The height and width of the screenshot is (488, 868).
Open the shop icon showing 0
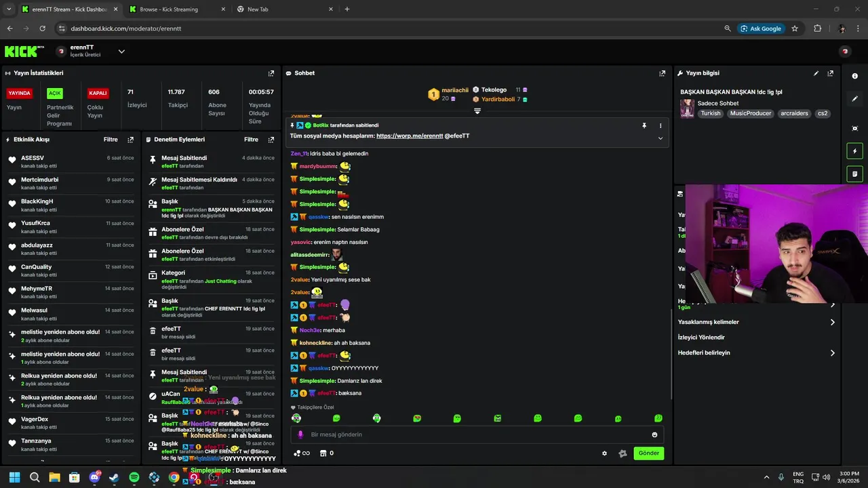[x=327, y=453]
